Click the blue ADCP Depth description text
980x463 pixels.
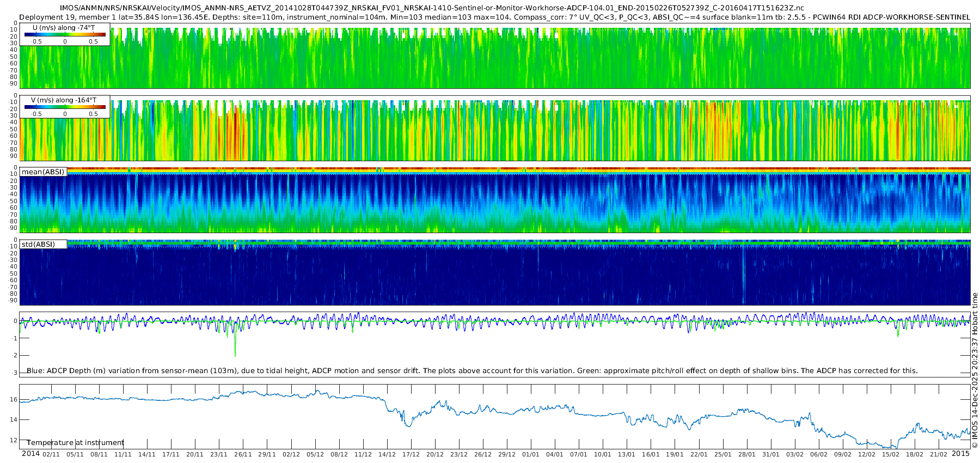tap(471, 371)
